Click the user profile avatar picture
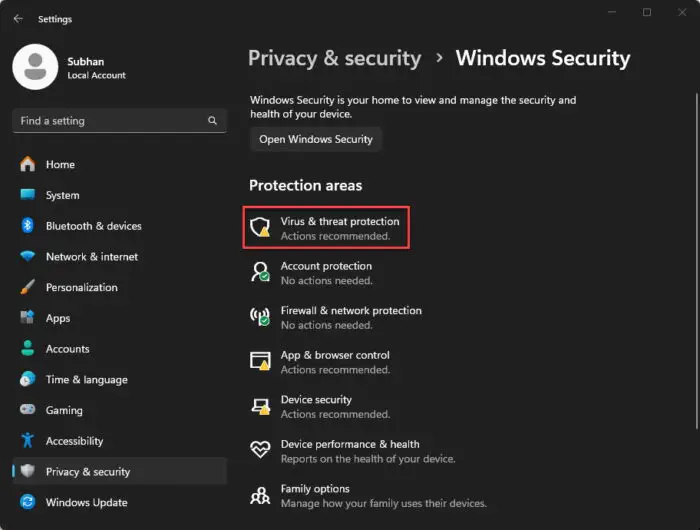700x530 pixels. 35,67
